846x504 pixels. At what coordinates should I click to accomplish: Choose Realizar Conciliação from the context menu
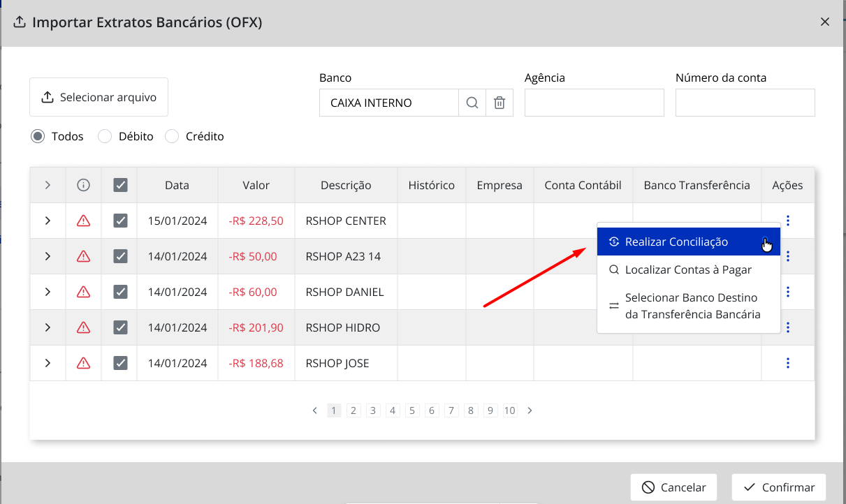pos(688,242)
